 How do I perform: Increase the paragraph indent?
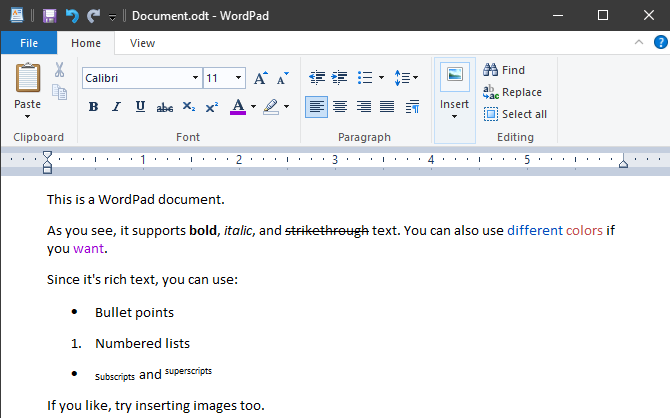click(340, 77)
